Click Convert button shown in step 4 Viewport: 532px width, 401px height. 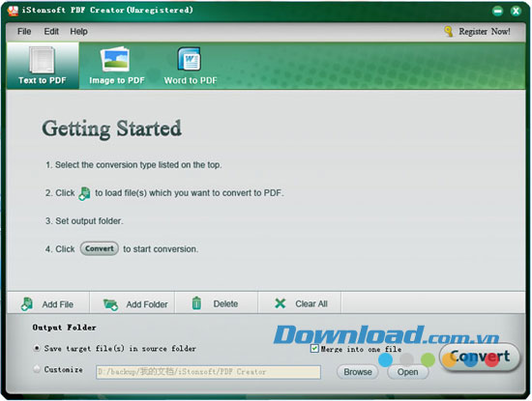(x=100, y=248)
